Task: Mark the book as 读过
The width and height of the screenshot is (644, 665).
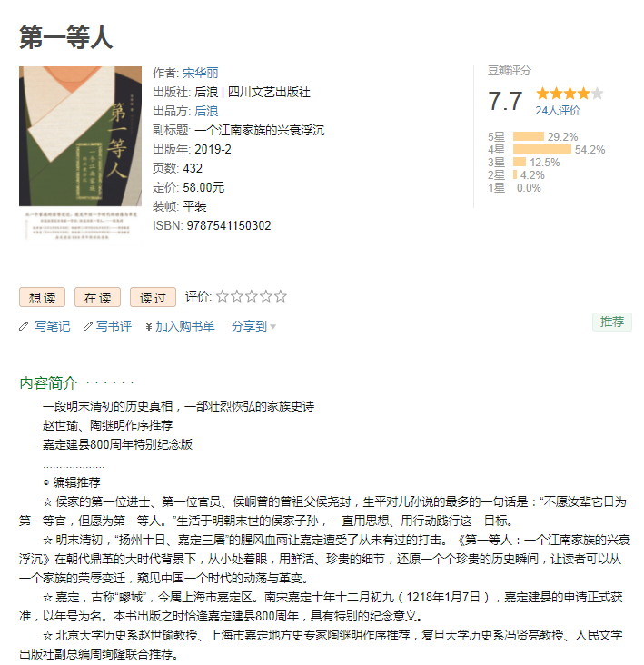Action: tap(153, 297)
